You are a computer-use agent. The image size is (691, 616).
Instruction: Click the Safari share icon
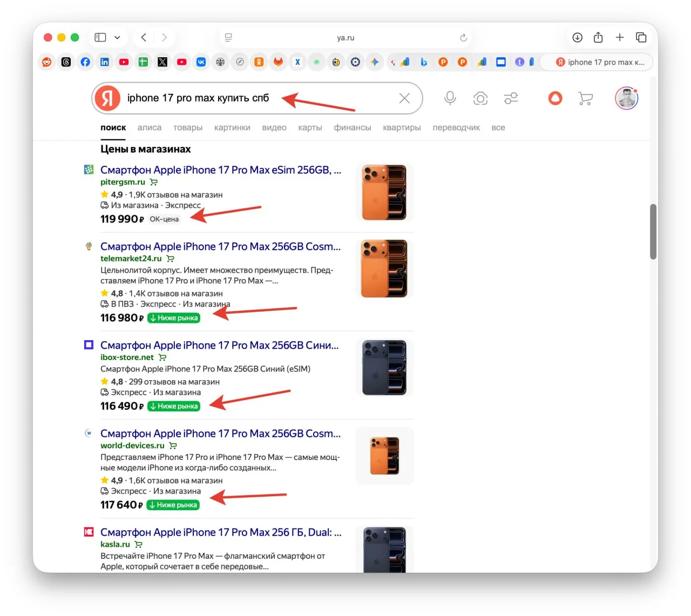[598, 37]
